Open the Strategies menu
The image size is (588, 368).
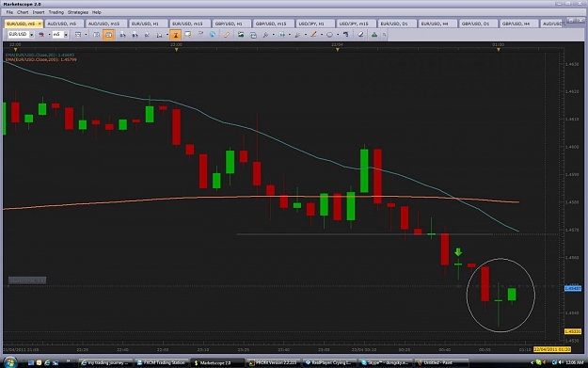[x=78, y=12]
